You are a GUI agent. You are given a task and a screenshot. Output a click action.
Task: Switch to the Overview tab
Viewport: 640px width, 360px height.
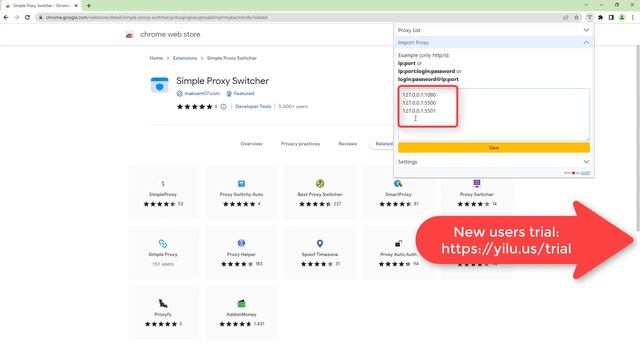[251, 144]
